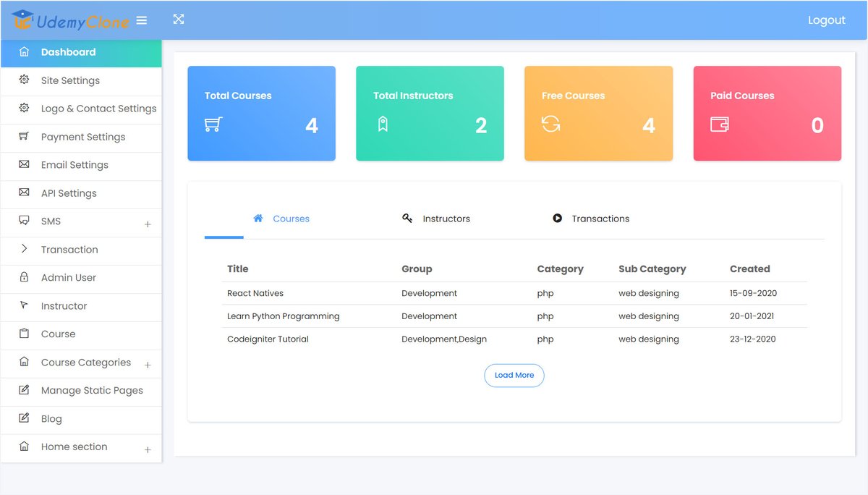Switch to the Instructors tab
This screenshot has width=868, height=495.
436,219
